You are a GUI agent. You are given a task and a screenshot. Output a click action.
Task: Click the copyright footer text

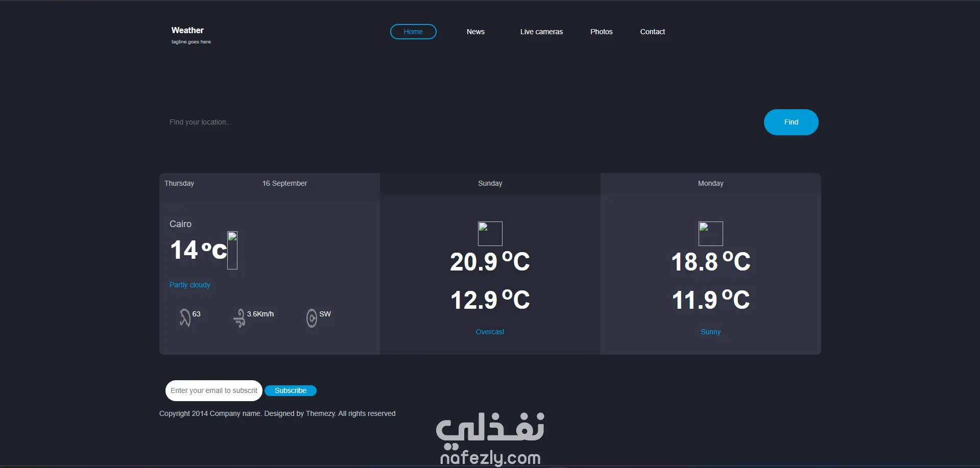coord(277,413)
